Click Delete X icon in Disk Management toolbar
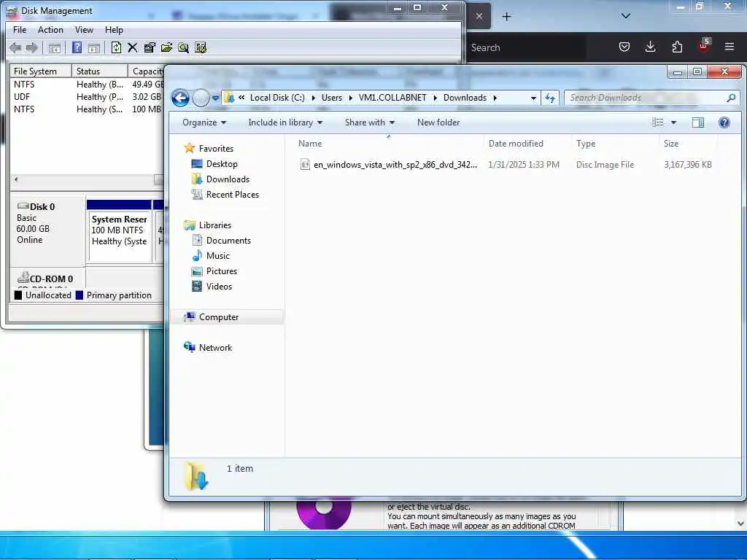The height and width of the screenshot is (560, 747). point(133,47)
